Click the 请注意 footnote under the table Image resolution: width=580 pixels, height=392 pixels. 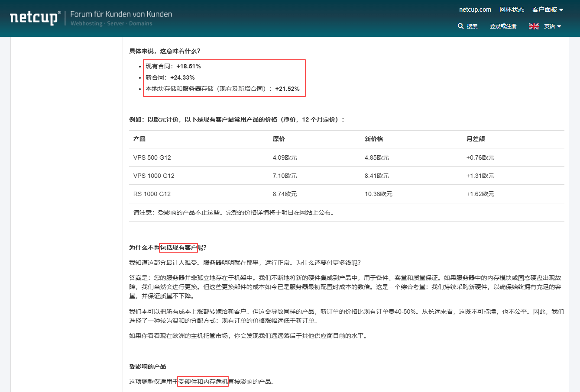(234, 212)
